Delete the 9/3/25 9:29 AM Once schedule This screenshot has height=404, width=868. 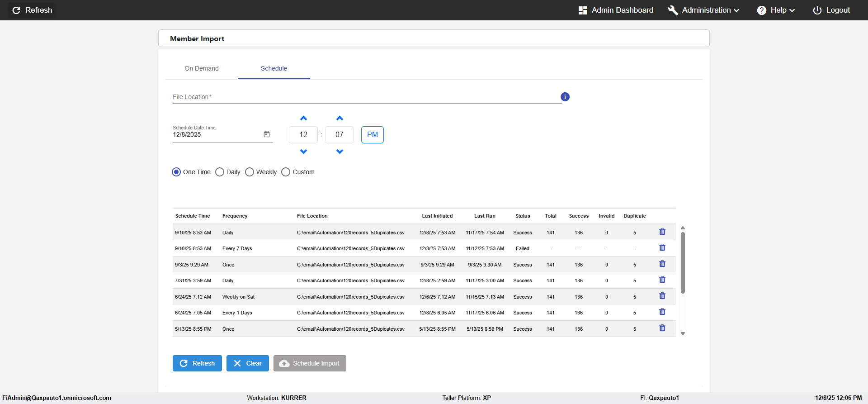(x=662, y=264)
